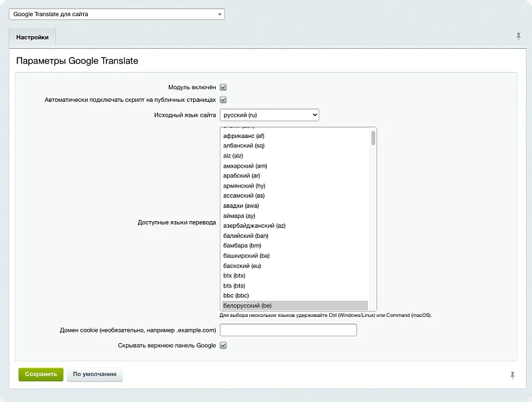This screenshot has height=402, width=532.
Task: Click highlighted белорусский (be) language entry
Action: (295, 306)
